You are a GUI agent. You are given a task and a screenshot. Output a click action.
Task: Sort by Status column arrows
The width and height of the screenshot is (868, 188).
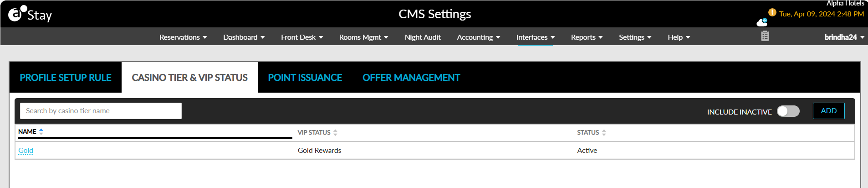point(604,133)
